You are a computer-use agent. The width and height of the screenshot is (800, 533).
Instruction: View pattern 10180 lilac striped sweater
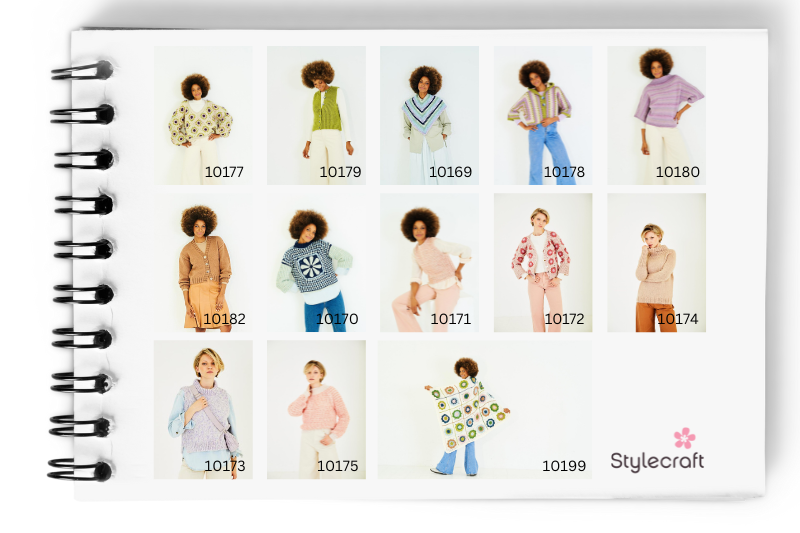(x=656, y=115)
